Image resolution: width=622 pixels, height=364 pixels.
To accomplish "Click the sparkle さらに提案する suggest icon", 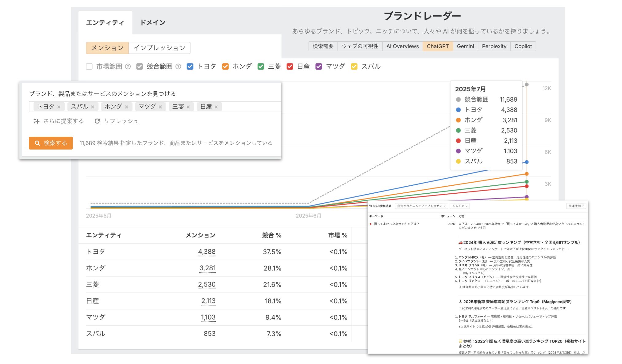I will click(x=36, y=121).
